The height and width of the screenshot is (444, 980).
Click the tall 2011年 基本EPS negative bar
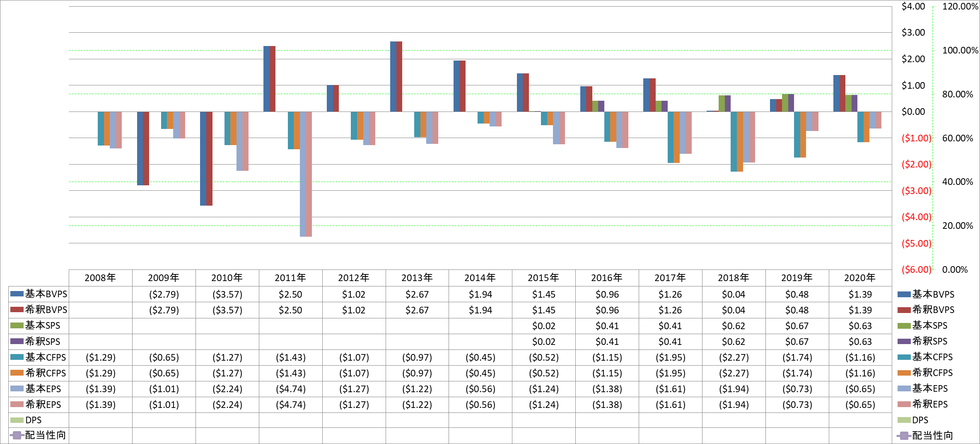[x=303, y=174]
